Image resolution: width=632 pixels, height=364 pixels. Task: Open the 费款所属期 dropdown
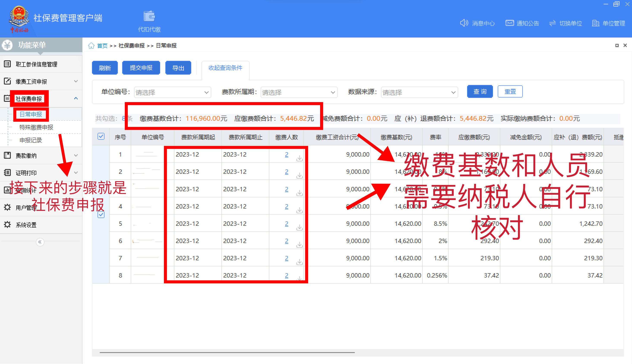click(x=299, y=92)
